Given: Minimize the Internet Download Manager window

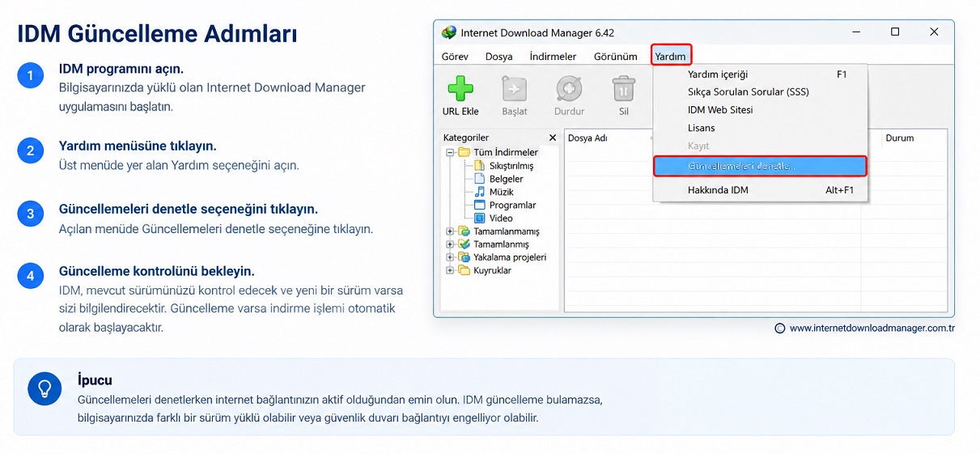Looking at the screenshot, I should click(x=855, y=32).
